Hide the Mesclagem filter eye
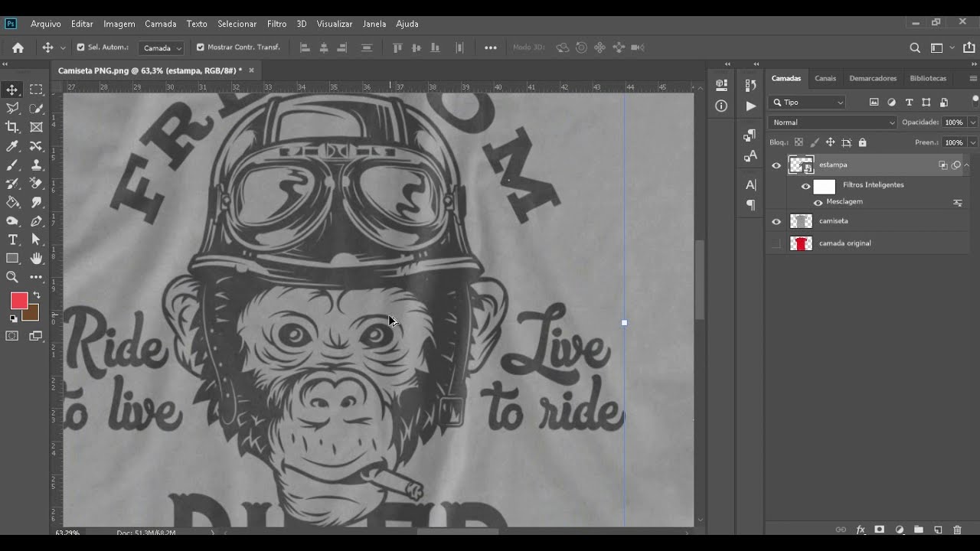 coord(818,203)
